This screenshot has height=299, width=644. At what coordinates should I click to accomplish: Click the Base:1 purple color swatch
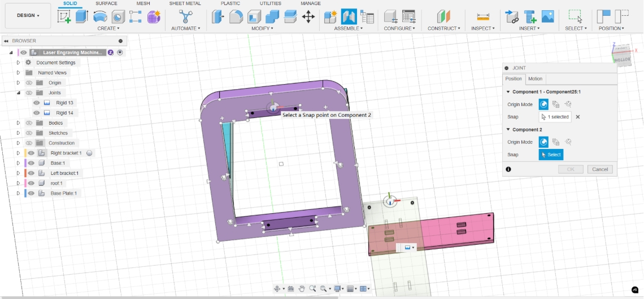[x=25, y=163]
